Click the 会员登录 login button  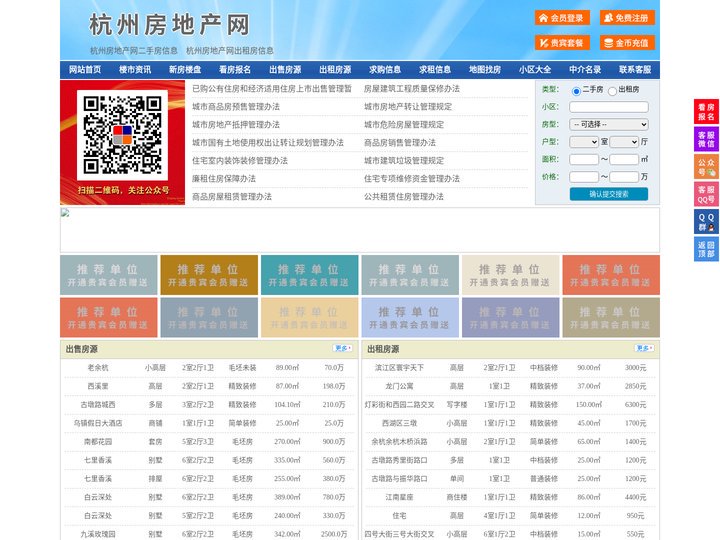pyautogui.click(x=562, y=18)
